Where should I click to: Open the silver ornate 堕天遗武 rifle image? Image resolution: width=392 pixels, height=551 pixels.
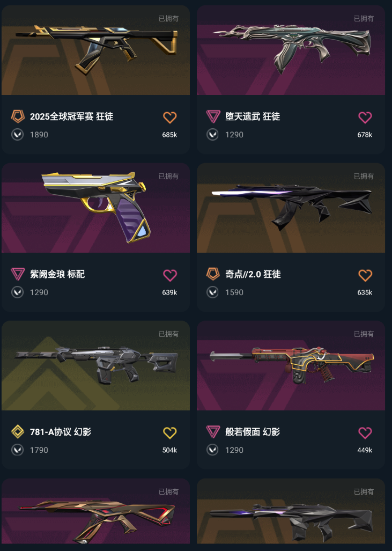[291, 50]
